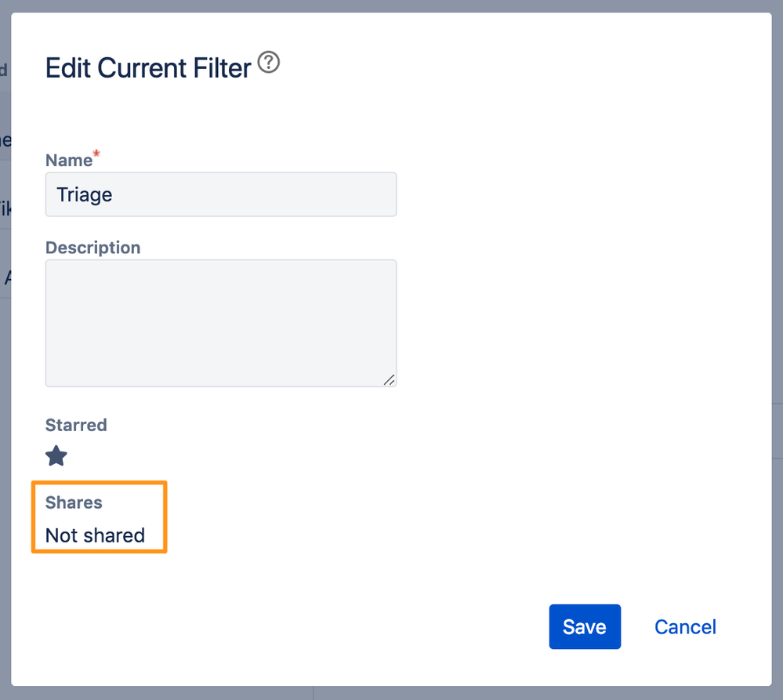Open help next to Edit Current Filter

269,63
